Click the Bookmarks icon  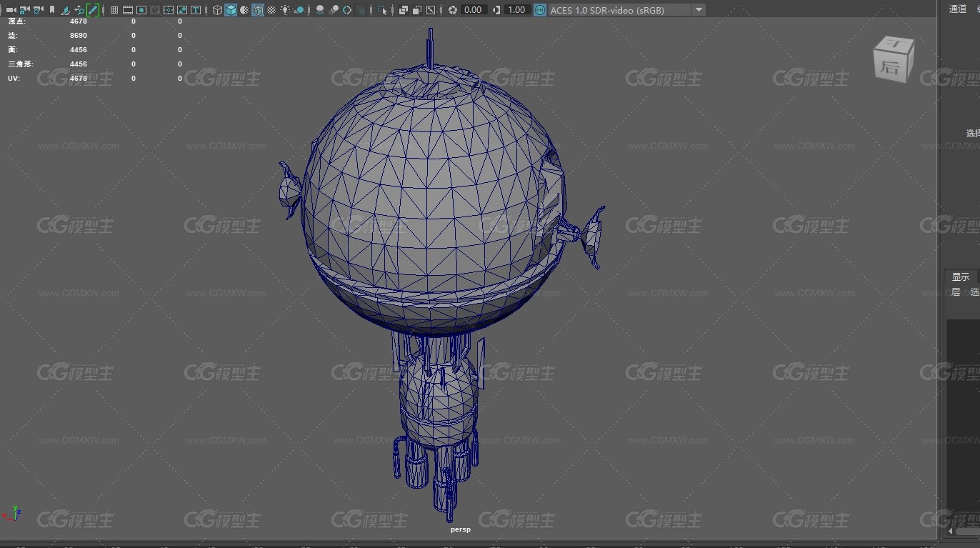tap(52, 10)
